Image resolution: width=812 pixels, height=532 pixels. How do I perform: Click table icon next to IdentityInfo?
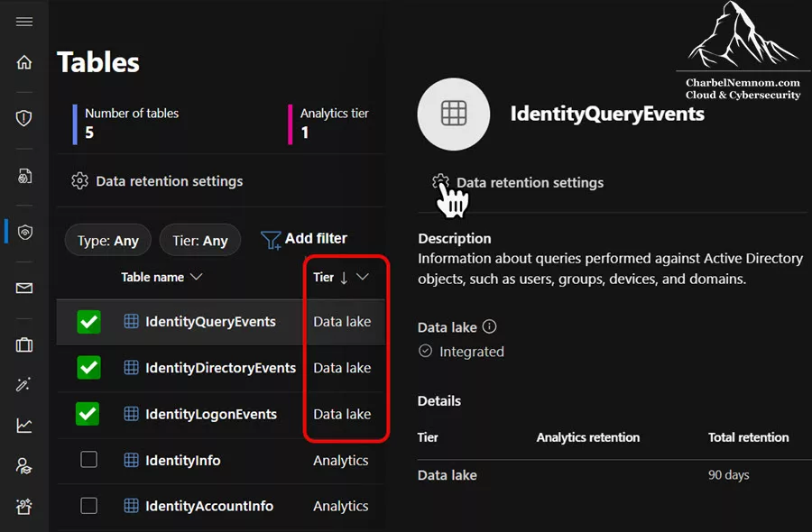pos(131,460)
